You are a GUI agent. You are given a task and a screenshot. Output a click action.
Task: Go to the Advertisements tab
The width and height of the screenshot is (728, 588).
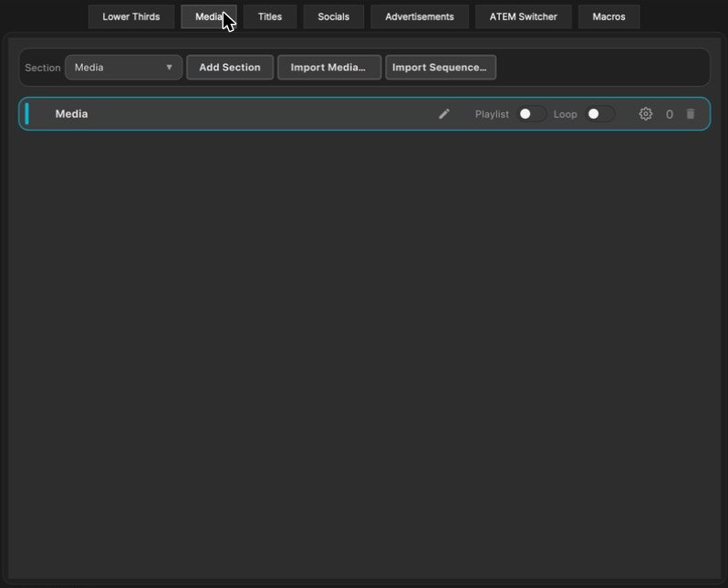[x=420, y=16]
